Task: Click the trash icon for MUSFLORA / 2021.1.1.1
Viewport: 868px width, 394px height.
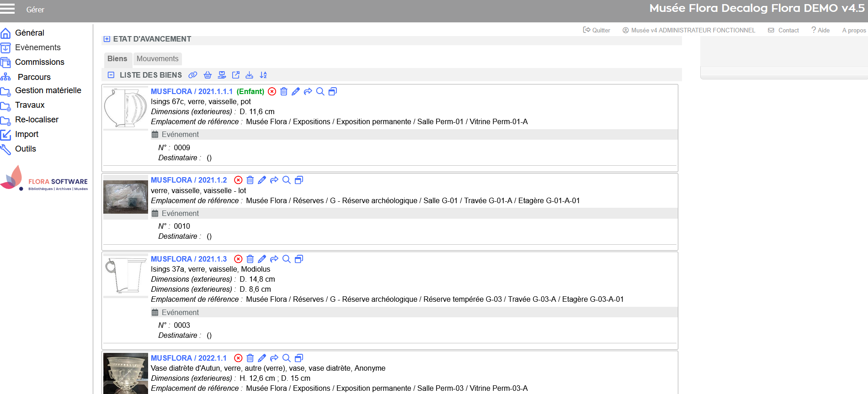Action: 284,92
